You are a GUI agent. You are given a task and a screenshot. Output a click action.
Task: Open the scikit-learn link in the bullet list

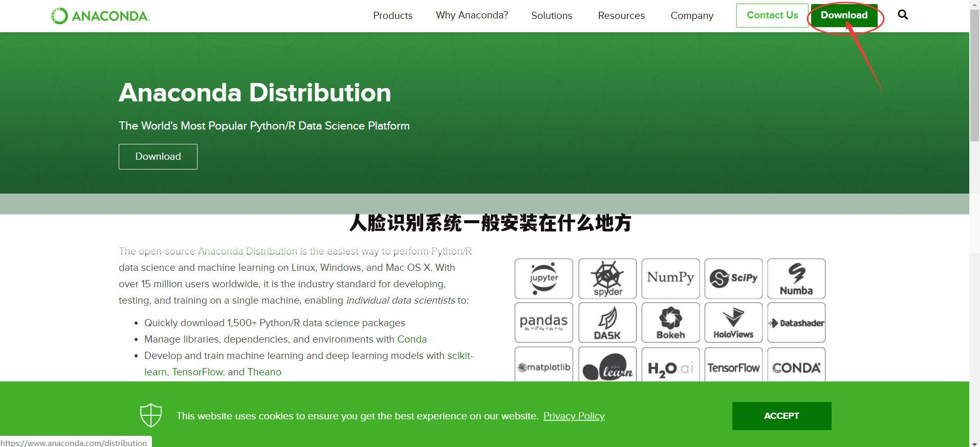point(460,355)
